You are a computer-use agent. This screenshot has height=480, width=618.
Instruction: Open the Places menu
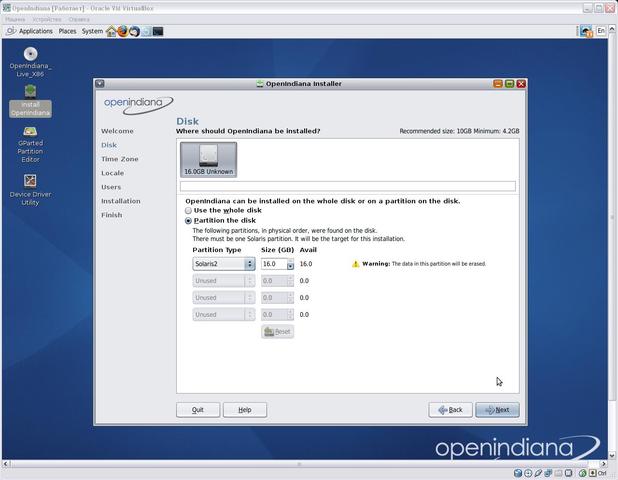click(67, 31)
